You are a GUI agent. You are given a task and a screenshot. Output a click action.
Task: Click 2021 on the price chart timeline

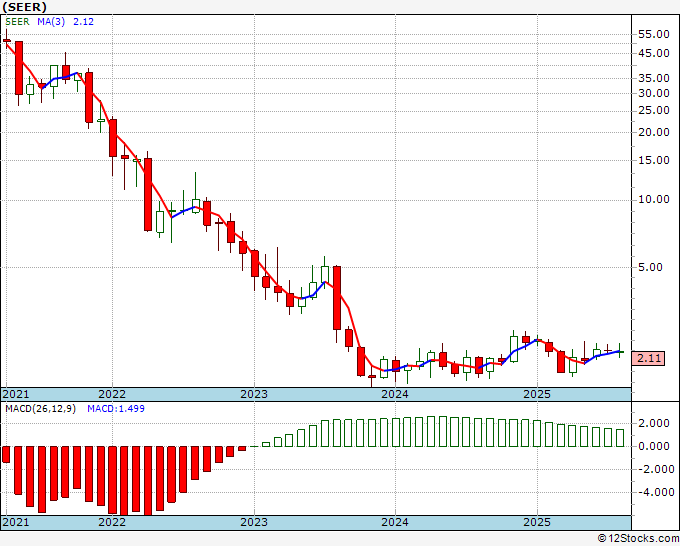[x=16, y=394]
